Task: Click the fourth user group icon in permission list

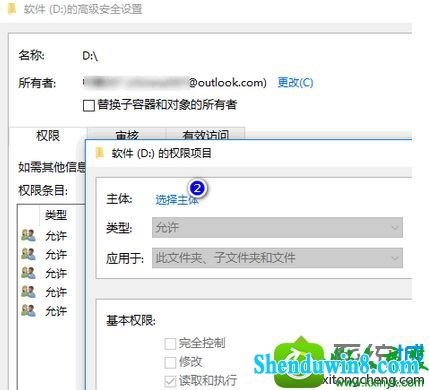Action: pos(28,292)
